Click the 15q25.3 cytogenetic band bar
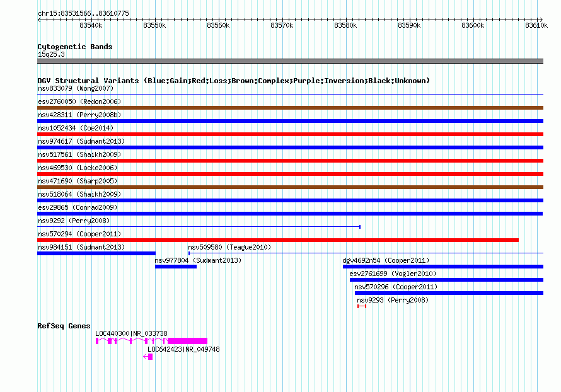 pos(290,61)
